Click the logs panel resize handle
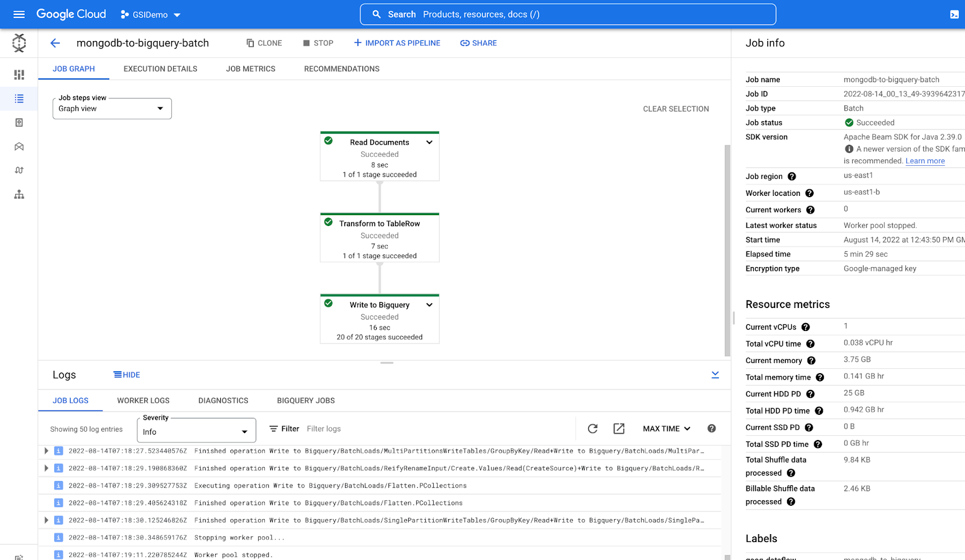This screenshot has height=560, width=965. pyautogui.click(x=387, y=363)
